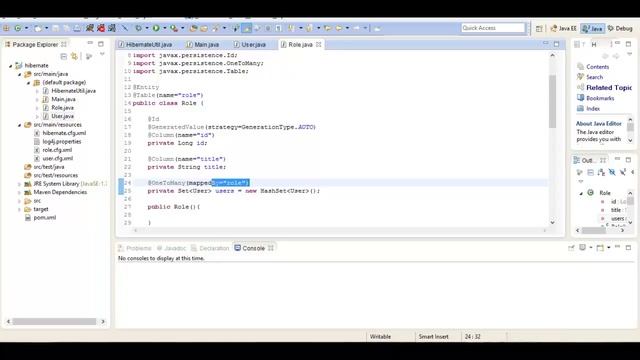Image resolution: width=640 pixels, height=360 pixels.
Task: Click Sort icon in Outline toolbar
Action: click(601, 172)
